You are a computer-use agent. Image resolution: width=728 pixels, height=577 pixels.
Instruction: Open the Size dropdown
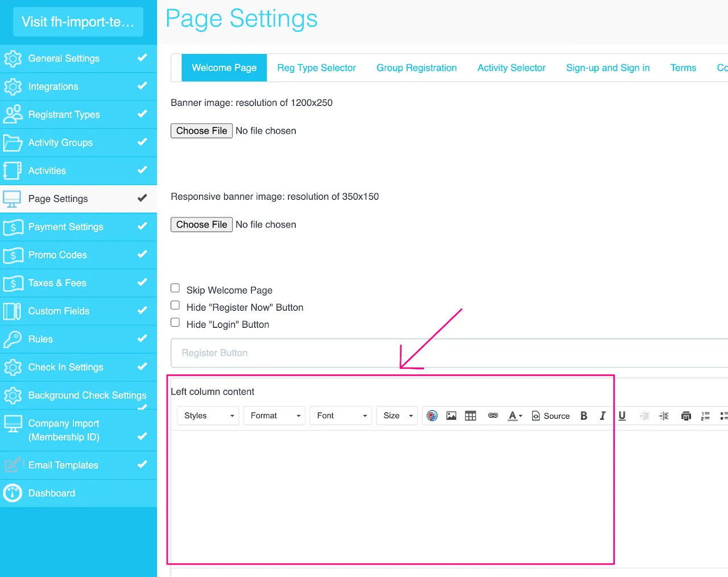(397, 416)
